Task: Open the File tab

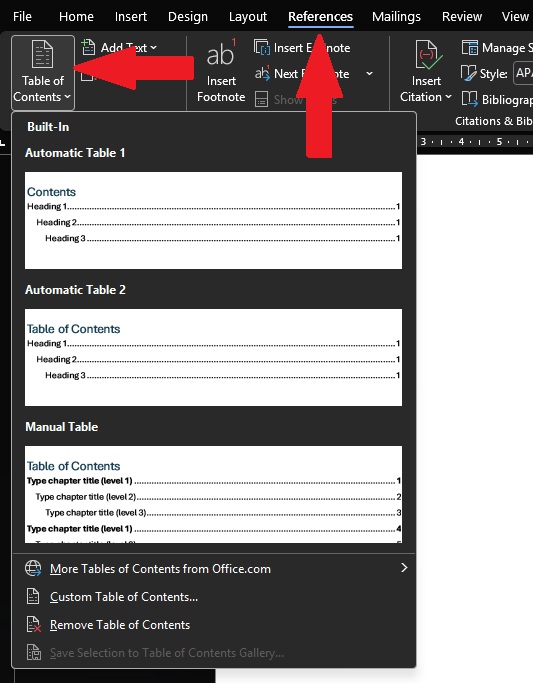Action: click(x=22, y=17)
